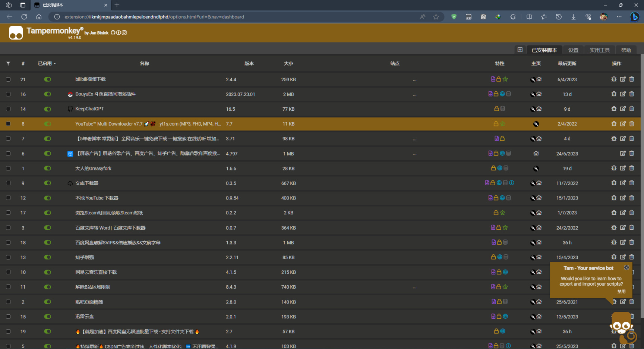Delete the YouTube Multi Downloader script
The image size is (644, 349).
coord(631,124)
